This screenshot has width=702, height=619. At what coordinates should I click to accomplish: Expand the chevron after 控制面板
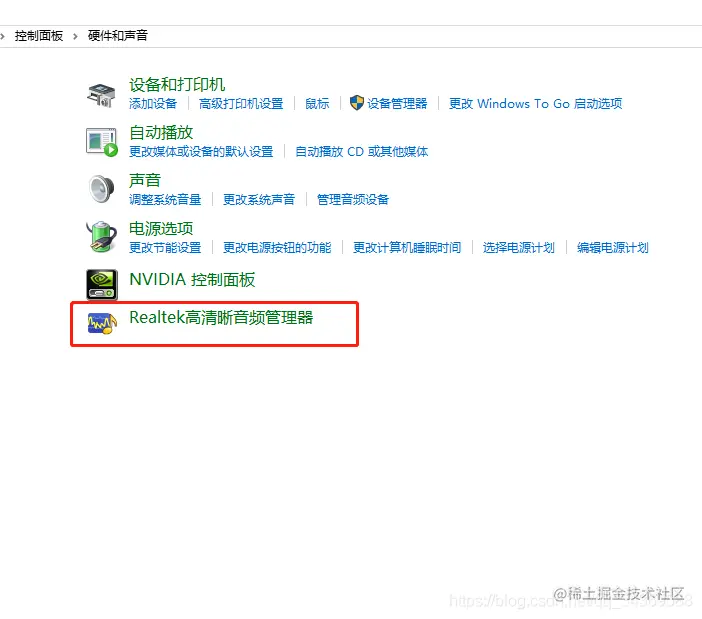[x=75, y=36]
